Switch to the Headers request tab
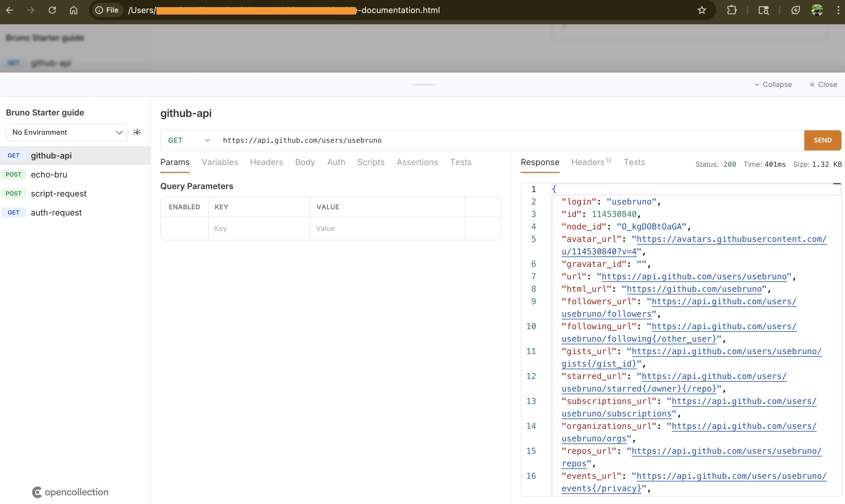Viewport: 845px width, 504px height. (x=266, y=162)
